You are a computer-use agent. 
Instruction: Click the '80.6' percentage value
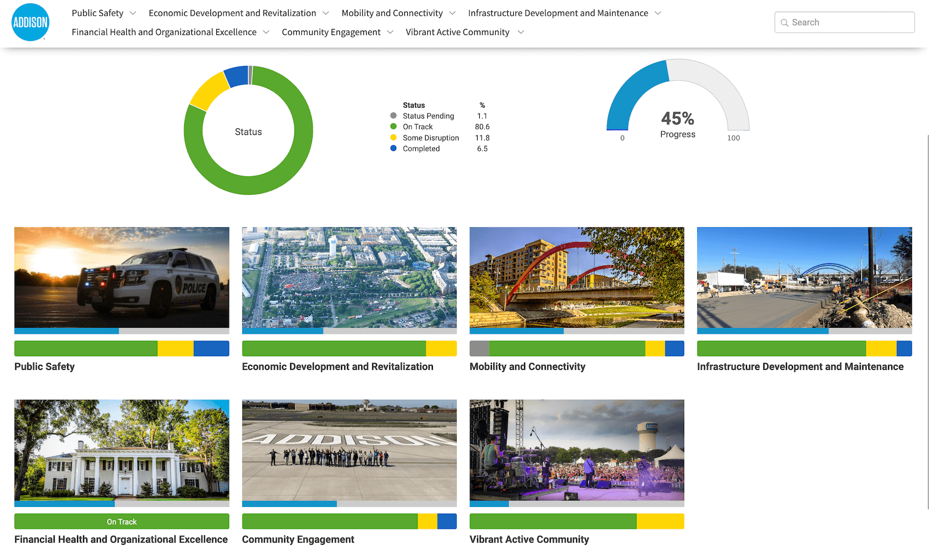pyautogui.click(x=482, y=127)
